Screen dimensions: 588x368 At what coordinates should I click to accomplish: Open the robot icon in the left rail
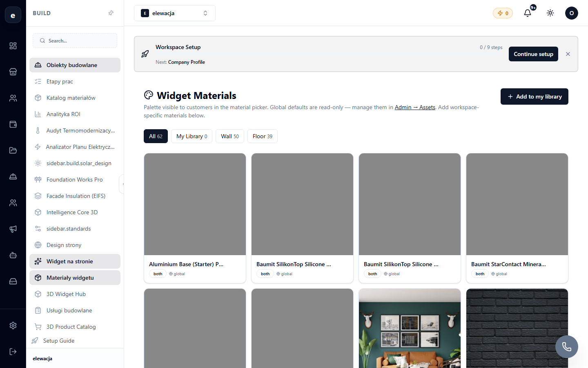click(x=13, y=255)
